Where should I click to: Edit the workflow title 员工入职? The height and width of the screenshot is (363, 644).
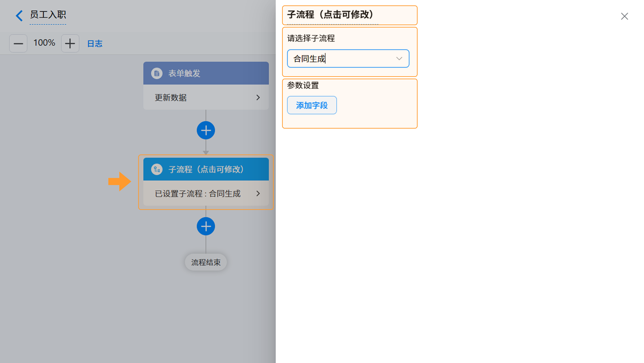(48, 14)
